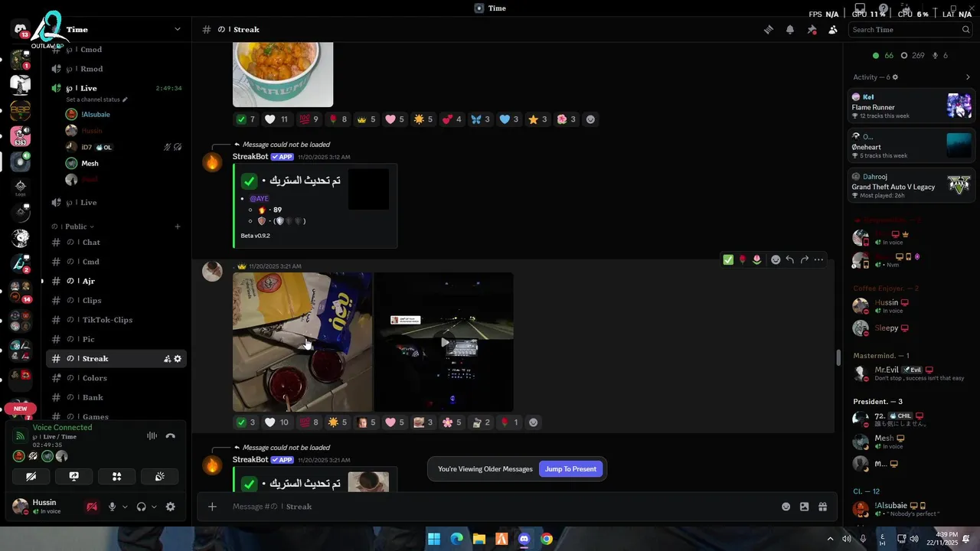
Task: Deafen with the headphones icon
Action: 141,507
